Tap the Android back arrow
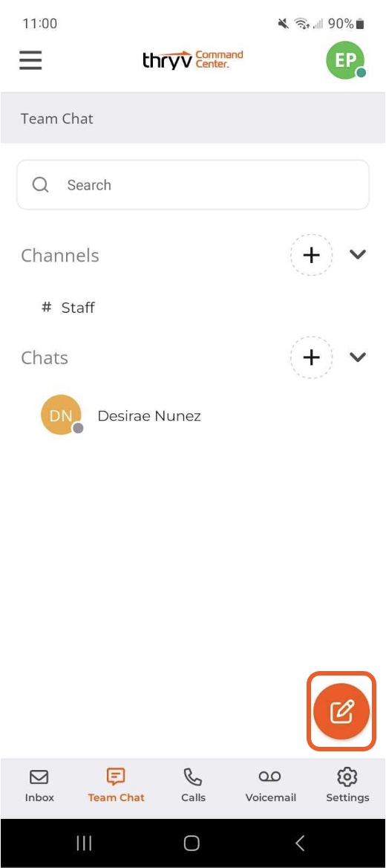The width and height of the screenshot is (386, 868). pos(300,843)
